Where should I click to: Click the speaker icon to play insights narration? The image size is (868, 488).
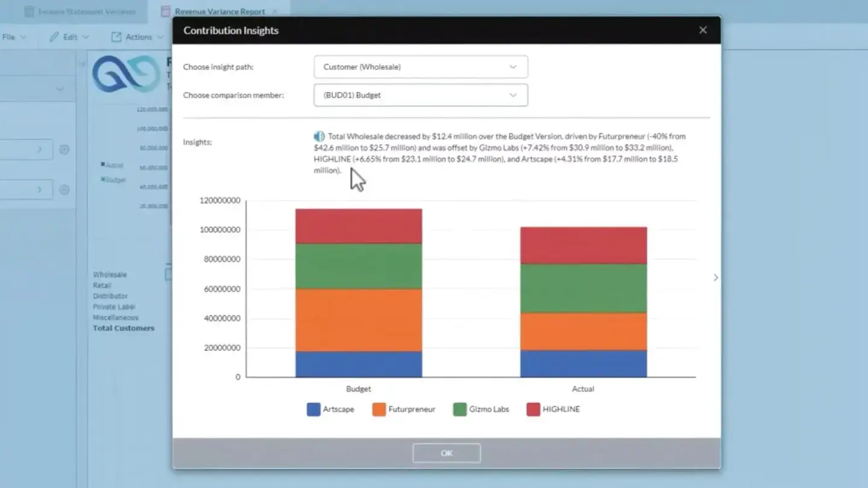[x=319, y=136]
